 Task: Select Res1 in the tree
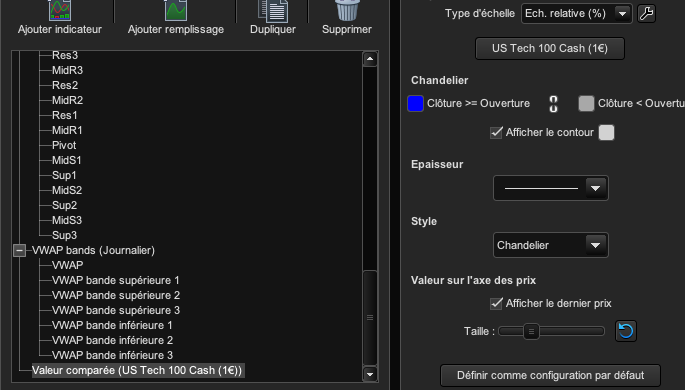pyautogui.click(x=65, y=115)
